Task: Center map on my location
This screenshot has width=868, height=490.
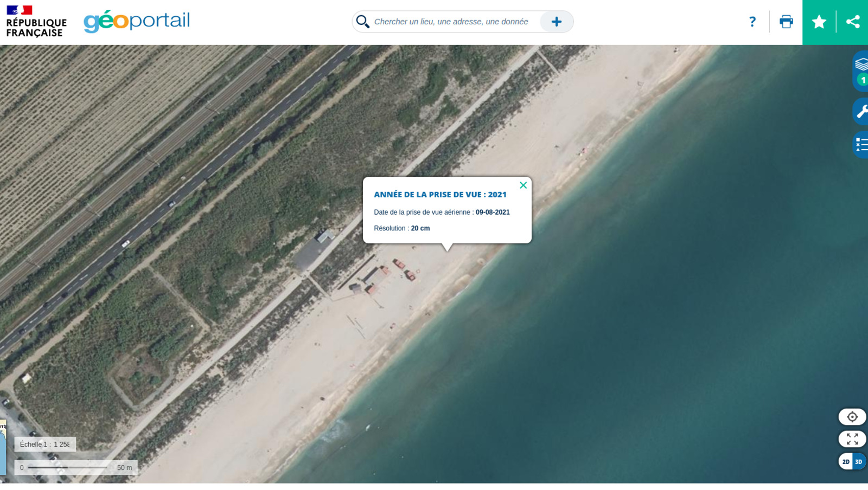Action: pos(852,417)
